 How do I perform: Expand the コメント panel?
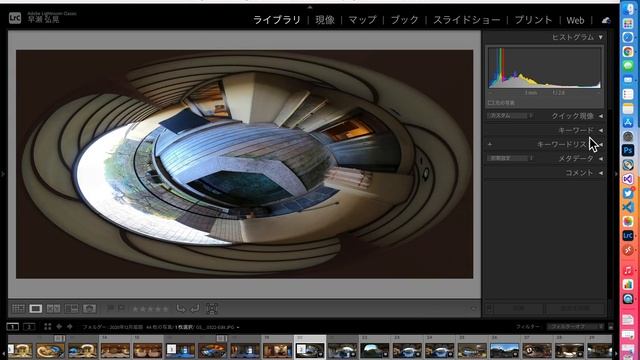(x=601, y=173)
